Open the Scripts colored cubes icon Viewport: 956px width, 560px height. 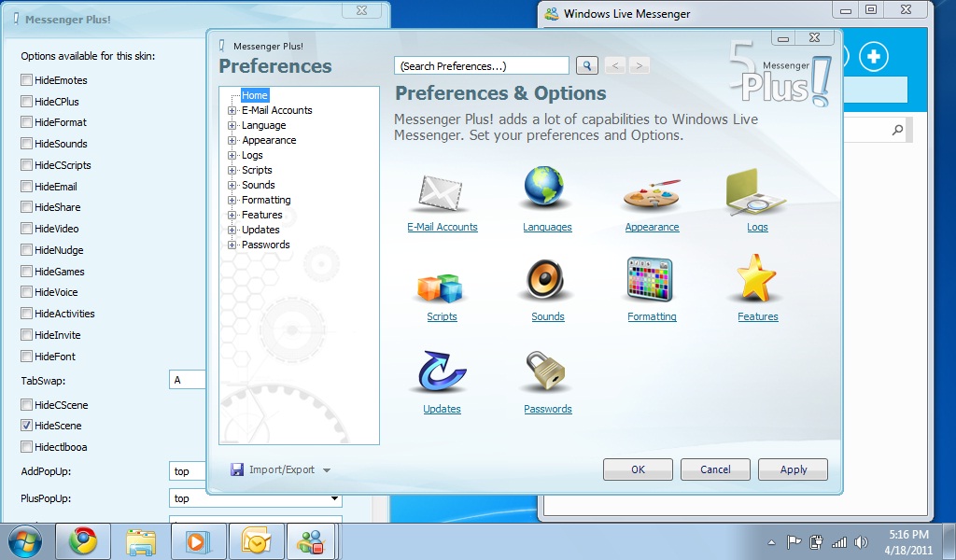point(442,287)
